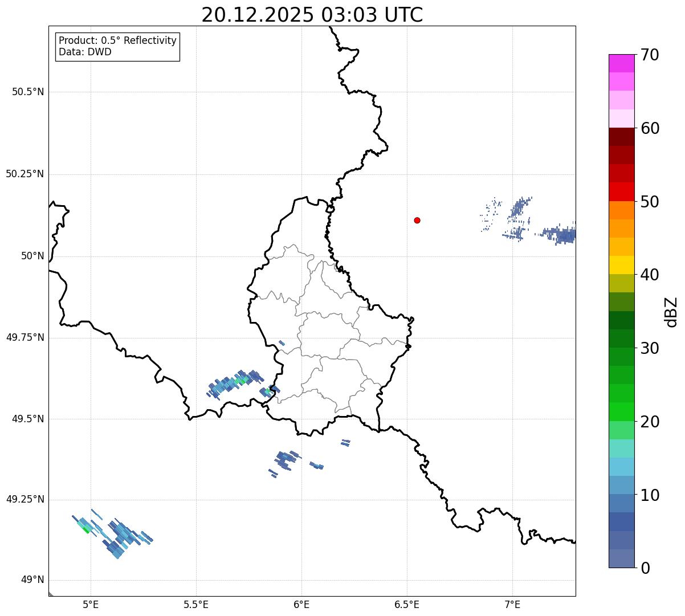Click the 49.5°N latitude label
The width and height of the screenshot is (685, 616).
(x=28, y=419)
